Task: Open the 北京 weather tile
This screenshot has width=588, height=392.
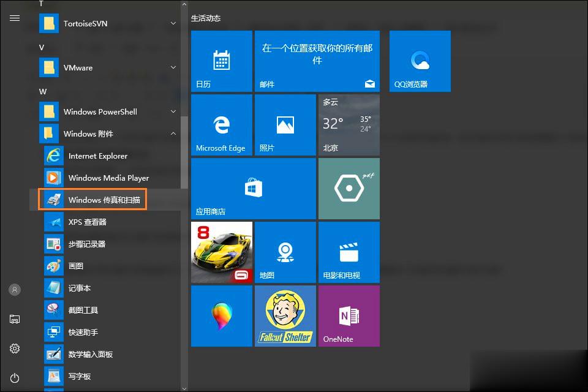Action: (x=349, y=125)
